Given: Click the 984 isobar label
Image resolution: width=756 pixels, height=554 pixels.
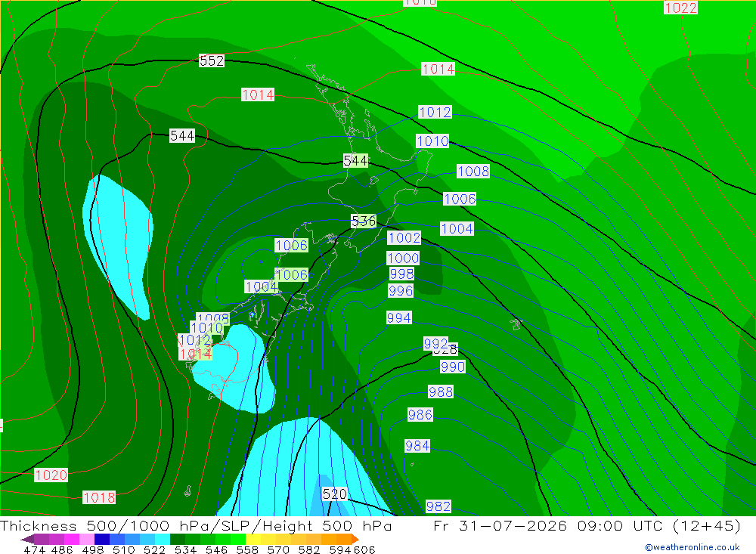Looking at the screenshot, I should tap(417, 446).
